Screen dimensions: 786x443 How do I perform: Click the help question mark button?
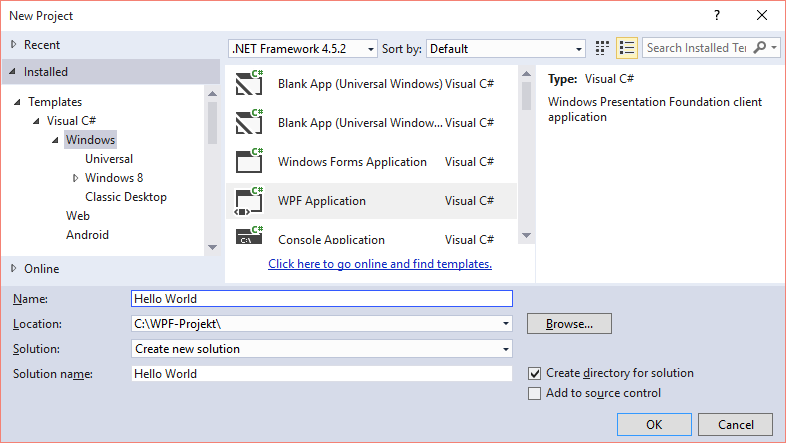click(x=717, y=16)
